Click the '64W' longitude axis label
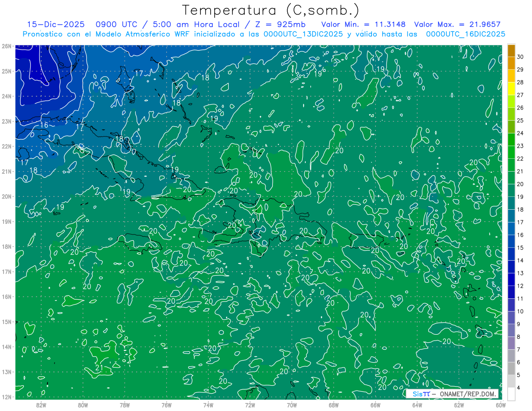Viewport: 532px width, 411px height. tap(417, 405)
